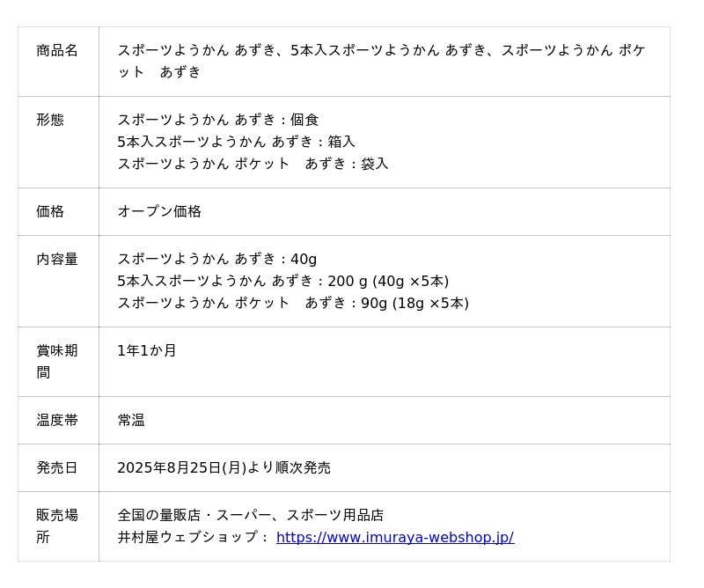Click the 形態 row header
Viewport: 704px width, 588px height.
[50, 120]
